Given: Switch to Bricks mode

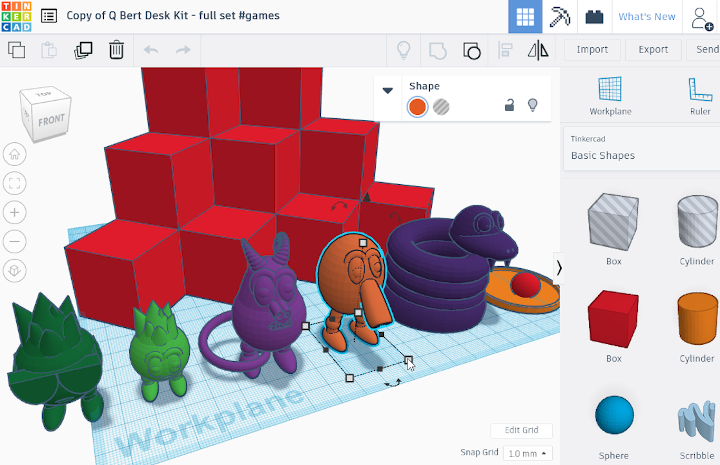Looking at the screenshot, I should point(594,17).
